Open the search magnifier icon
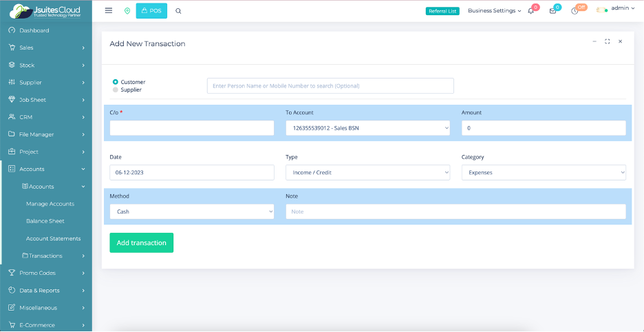Screen dimensions: 644x332 tap(178, 11)
